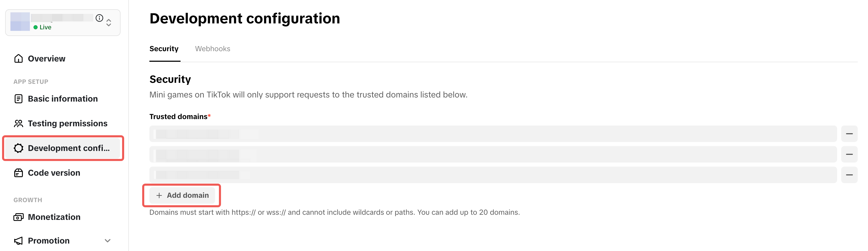The height and width of the screenshot is (251, 868).
Task: Click the Add domain button
Action: [182, 195]
